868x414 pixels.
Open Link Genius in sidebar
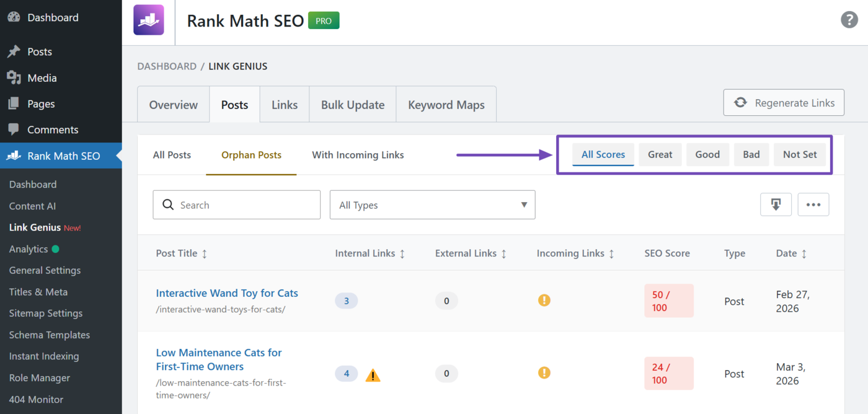(35, 227)
